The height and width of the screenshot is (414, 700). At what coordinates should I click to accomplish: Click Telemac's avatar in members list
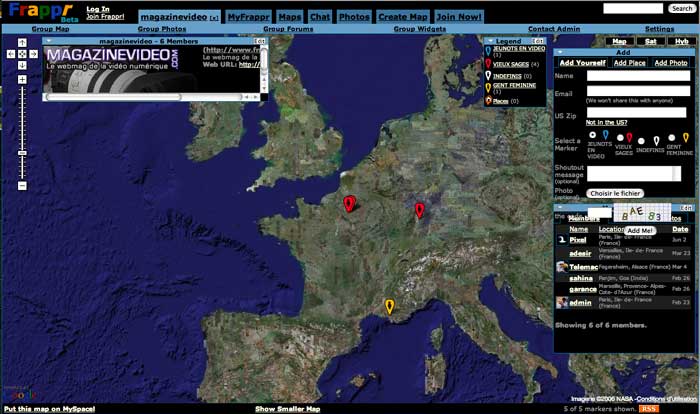(562, 267)
